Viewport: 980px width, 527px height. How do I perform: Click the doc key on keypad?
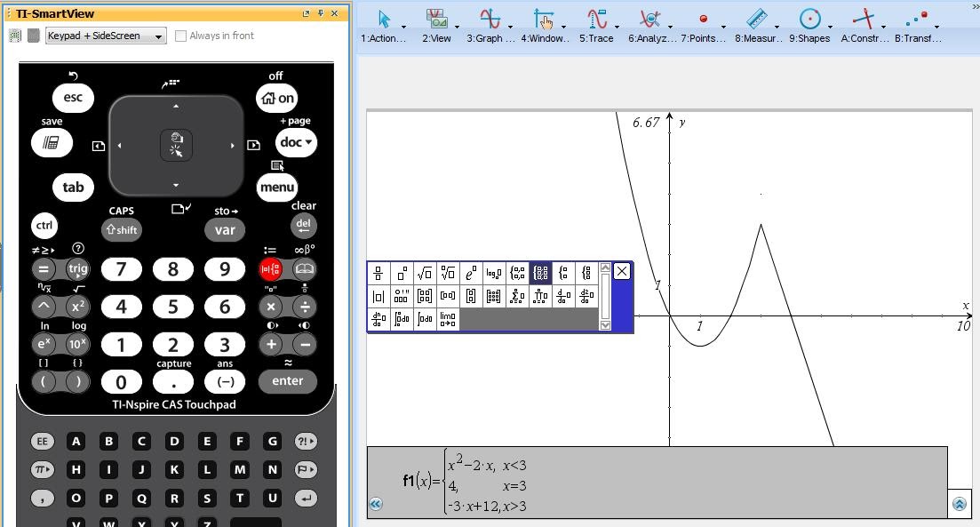(x=296, y=142)
